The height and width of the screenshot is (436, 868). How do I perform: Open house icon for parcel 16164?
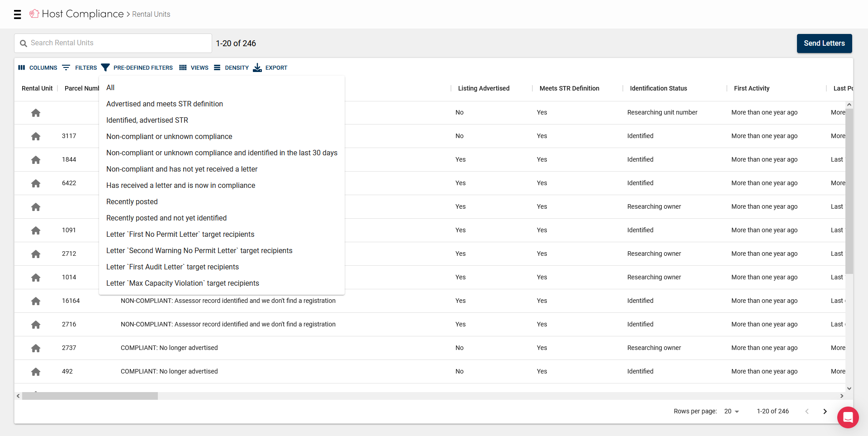pos(36,301)
